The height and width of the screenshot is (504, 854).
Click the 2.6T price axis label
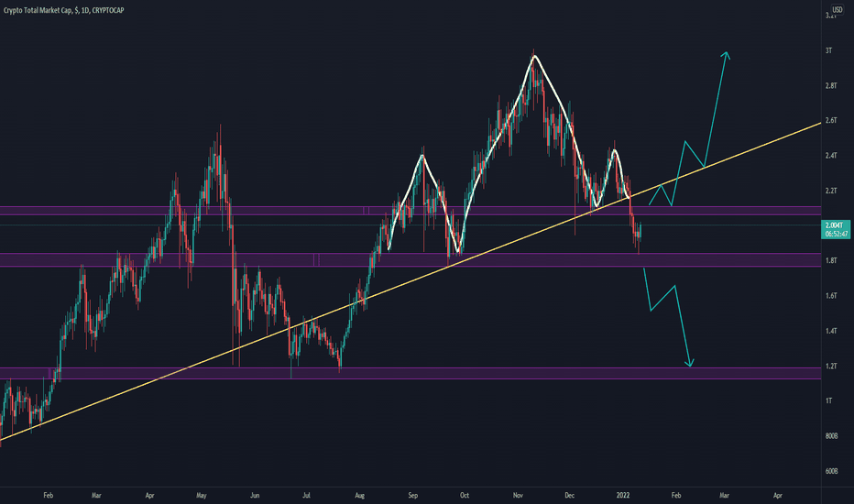coord(830,120)
